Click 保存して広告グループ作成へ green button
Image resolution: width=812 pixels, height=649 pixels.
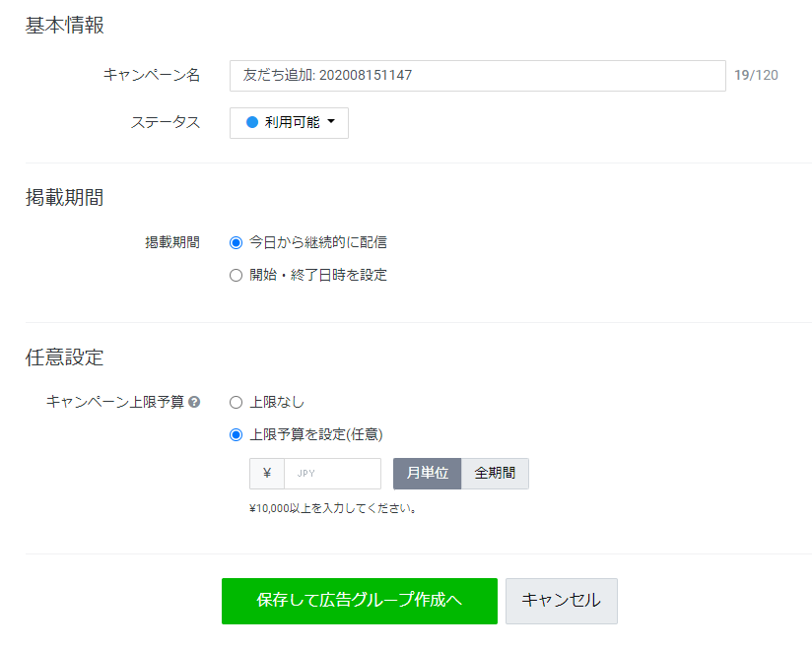360,601
